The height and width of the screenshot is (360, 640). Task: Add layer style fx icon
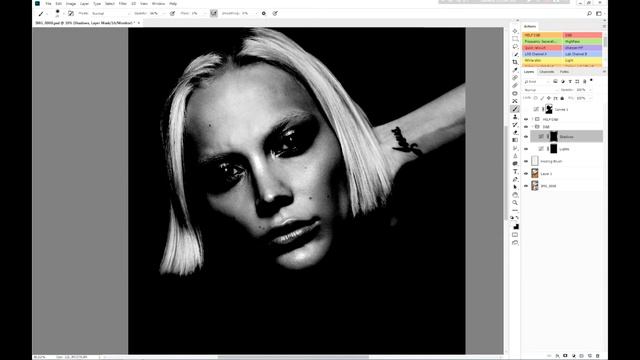coord(557,356)
